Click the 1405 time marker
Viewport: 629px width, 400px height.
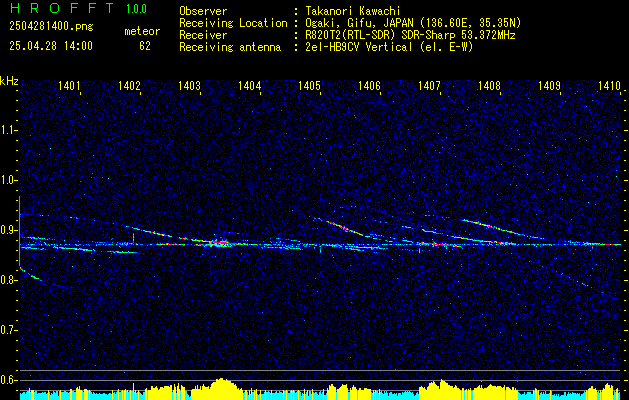coord(310,85)
